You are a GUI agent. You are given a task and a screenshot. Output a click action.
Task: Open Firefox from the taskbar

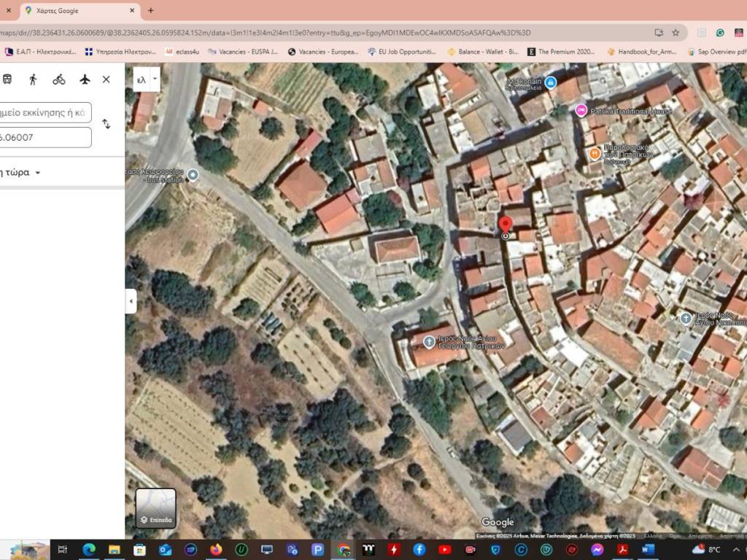[215, 549]
